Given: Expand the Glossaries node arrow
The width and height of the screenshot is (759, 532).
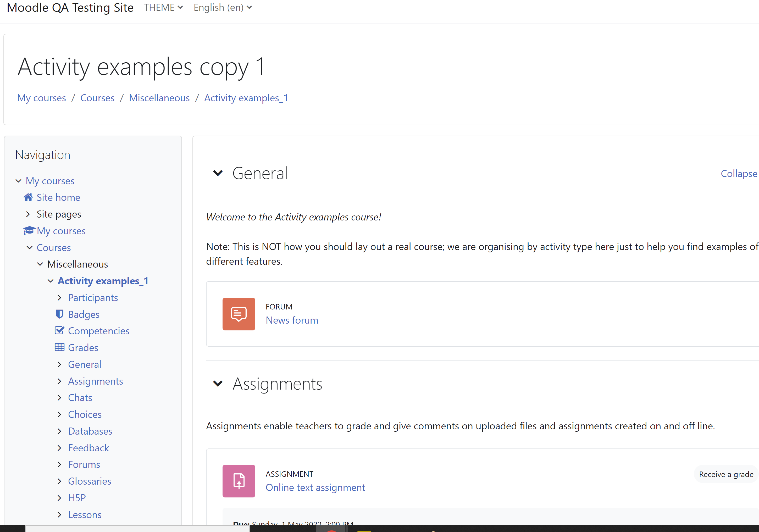Looking at the screenshot, I should coord(59,481).
